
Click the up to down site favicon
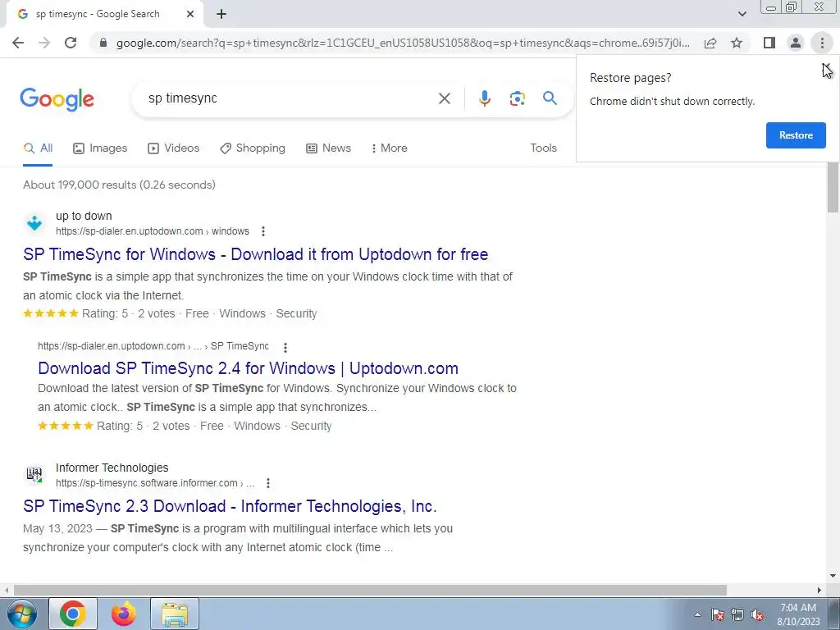34,223
